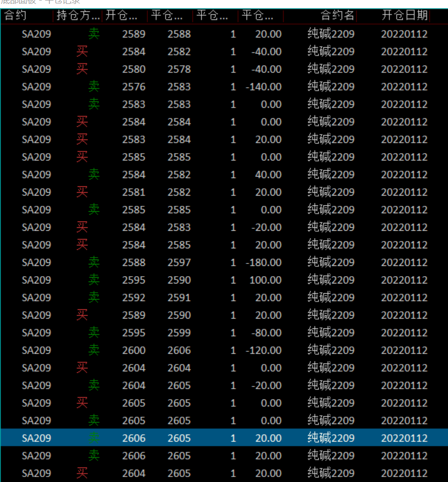Click the 合约名 column header

337,15
